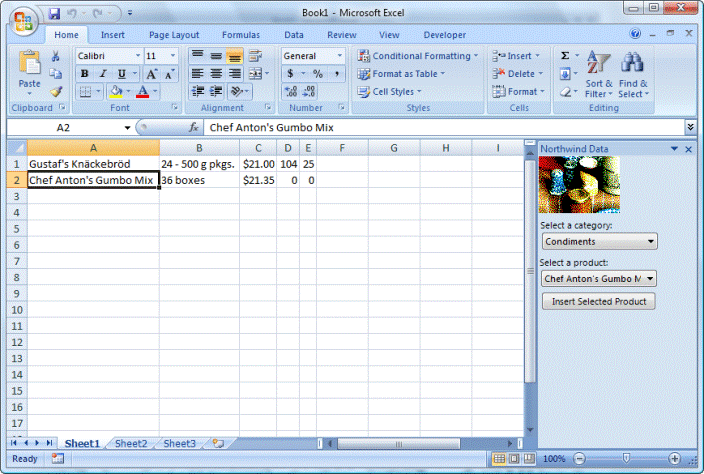
Task: Click the Cut scissors icon
Action: click(x=56, y=56)
